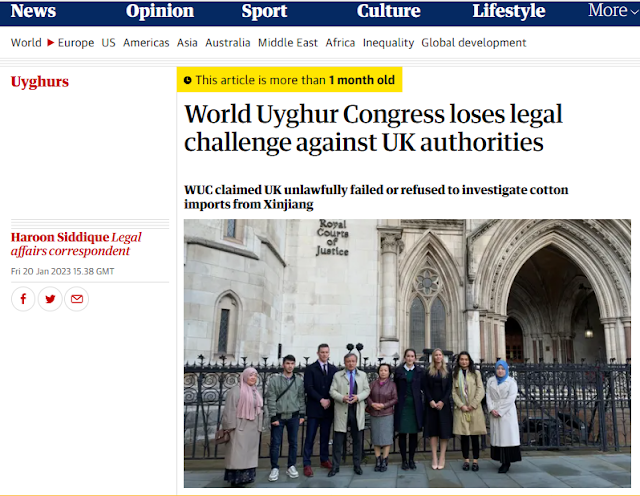Open the Americas subsection

point(146,42)
